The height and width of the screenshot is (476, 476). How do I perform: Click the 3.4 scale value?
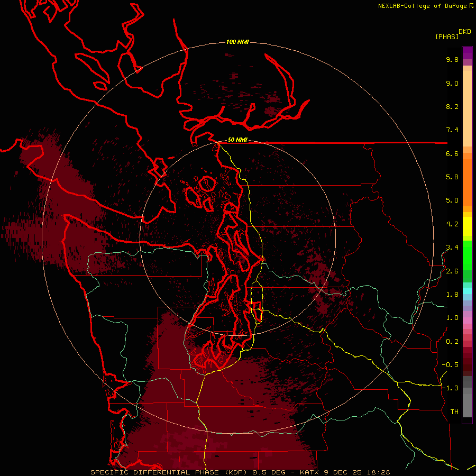(452, 248)
